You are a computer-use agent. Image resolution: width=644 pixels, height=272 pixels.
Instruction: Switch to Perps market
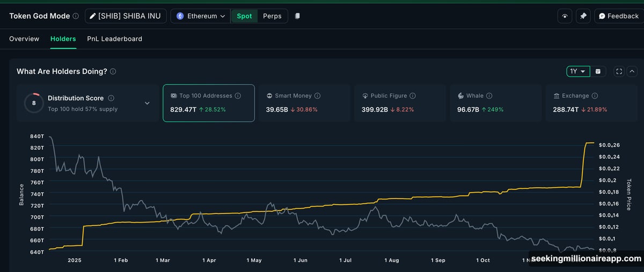(272, 16)
